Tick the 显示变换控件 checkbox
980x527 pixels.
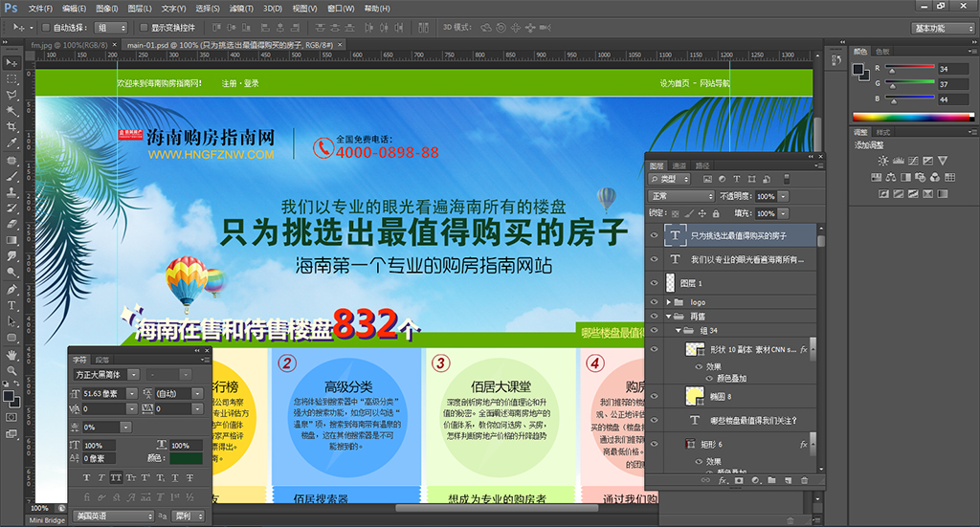144,28
